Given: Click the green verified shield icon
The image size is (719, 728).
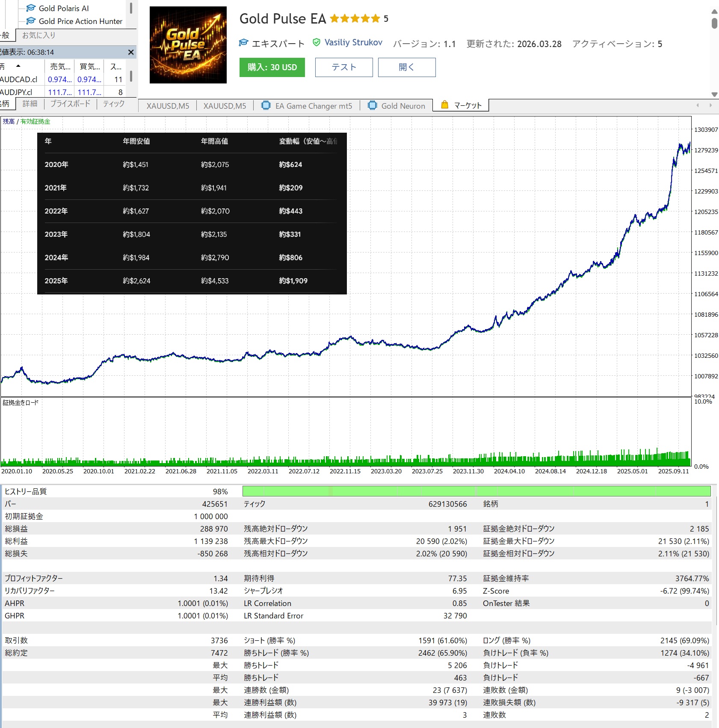Looking at the screenshot, I should pyautogui.click(x=317, y=42).
